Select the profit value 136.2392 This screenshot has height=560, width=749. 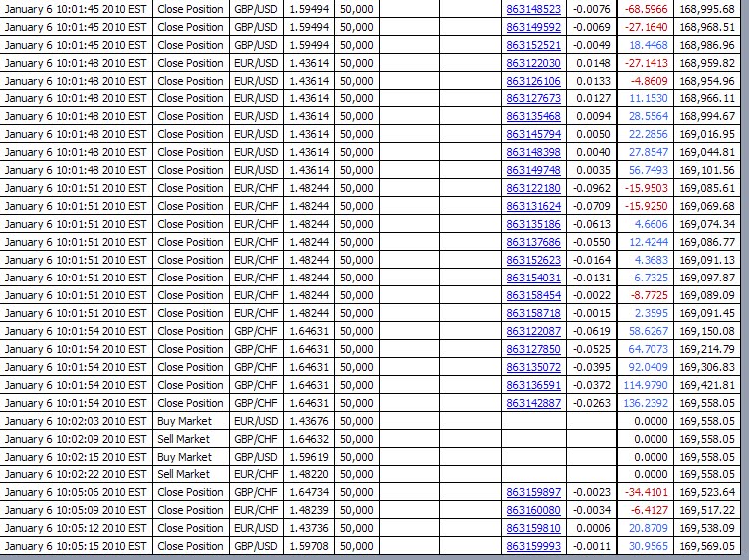click(646, 403)
